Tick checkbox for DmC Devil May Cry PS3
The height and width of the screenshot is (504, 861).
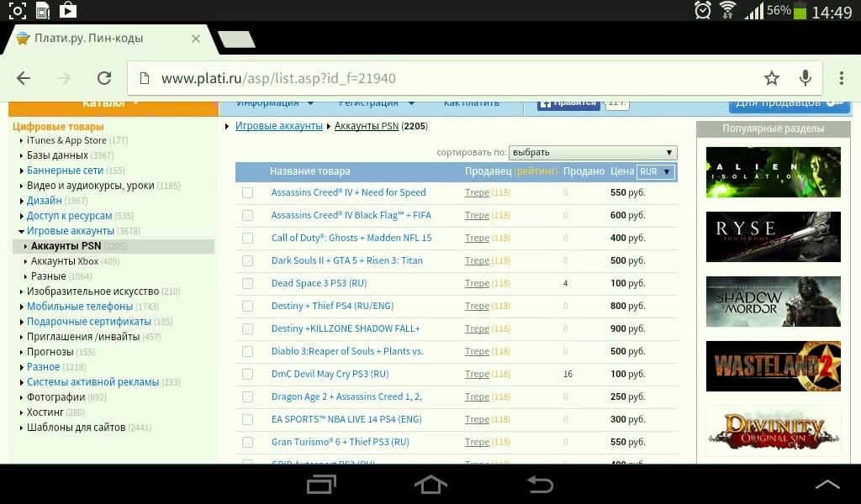[248, 374]
